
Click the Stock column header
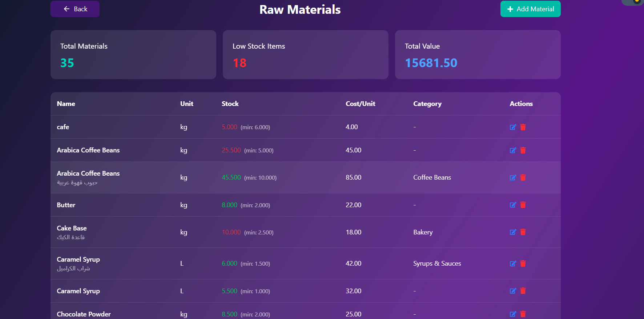coord(230,104)
